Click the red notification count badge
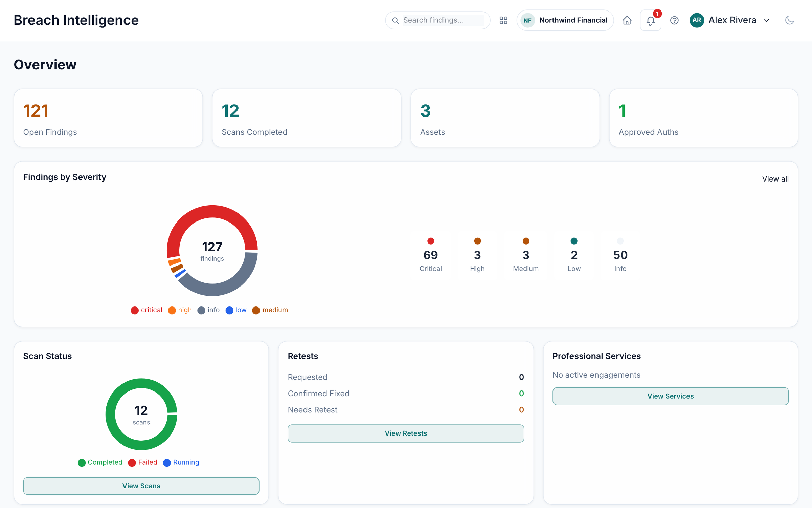The image size is (812, 508). coord(657,14)
